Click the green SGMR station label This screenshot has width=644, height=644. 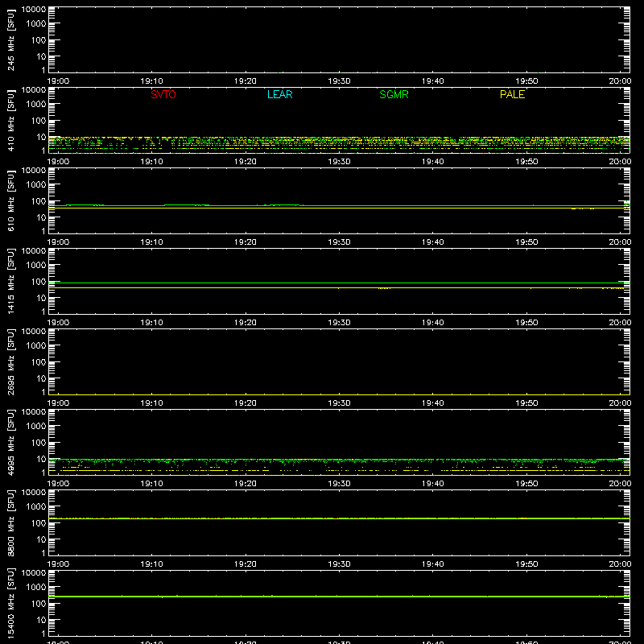pyautogui.click(x=394, y=94)
